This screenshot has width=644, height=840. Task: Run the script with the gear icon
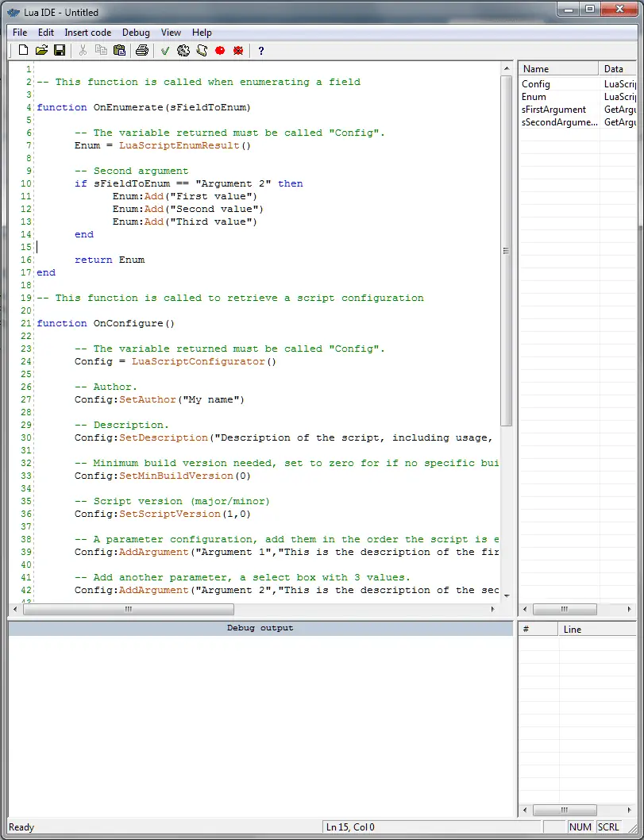183,50
